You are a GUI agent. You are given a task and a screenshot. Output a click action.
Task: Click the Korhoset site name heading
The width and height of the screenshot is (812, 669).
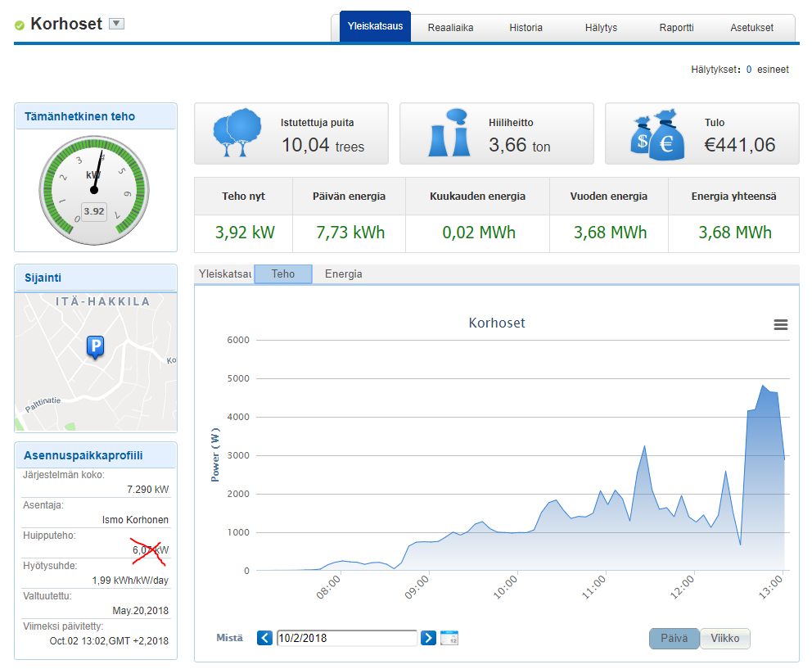[66, 24]
